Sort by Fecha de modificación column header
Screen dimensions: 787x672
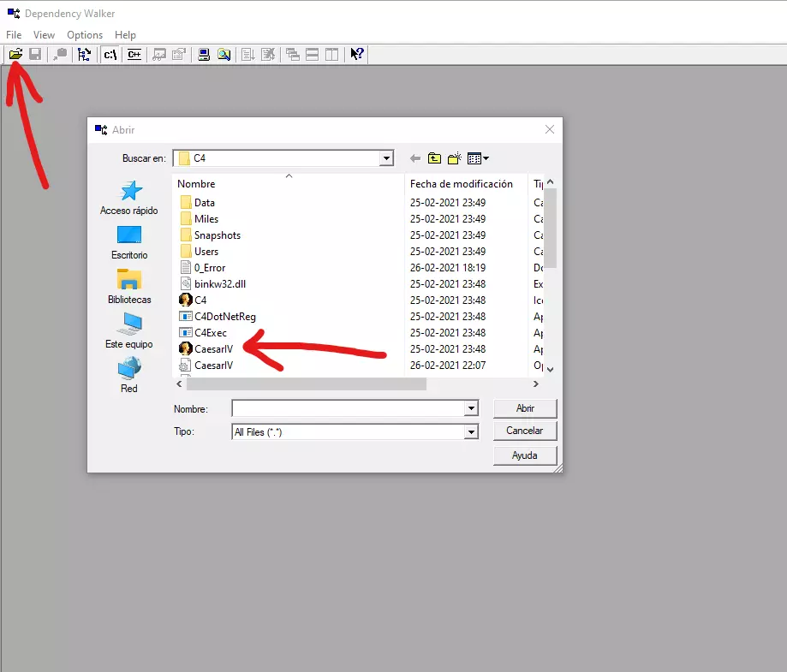pyautogui.click(x=462, y=184)
